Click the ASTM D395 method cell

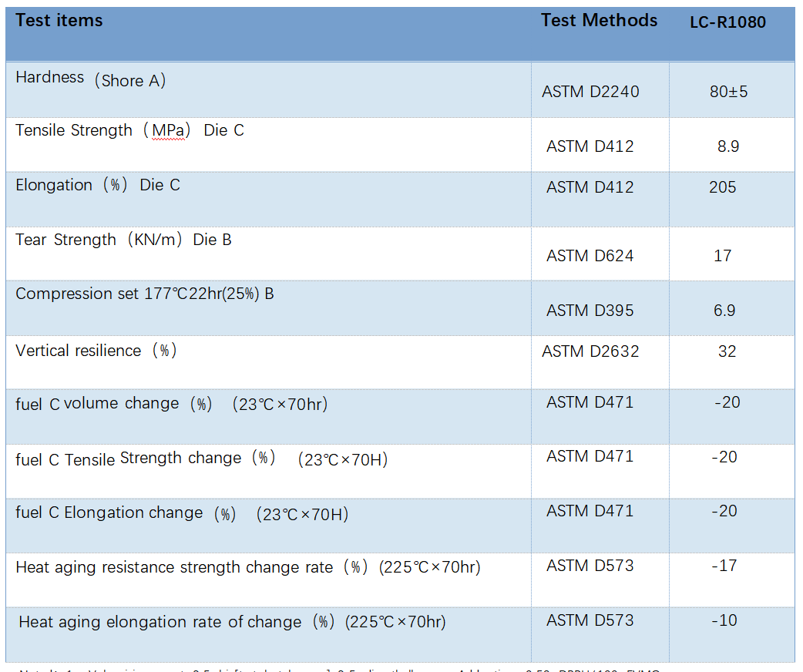590,311
